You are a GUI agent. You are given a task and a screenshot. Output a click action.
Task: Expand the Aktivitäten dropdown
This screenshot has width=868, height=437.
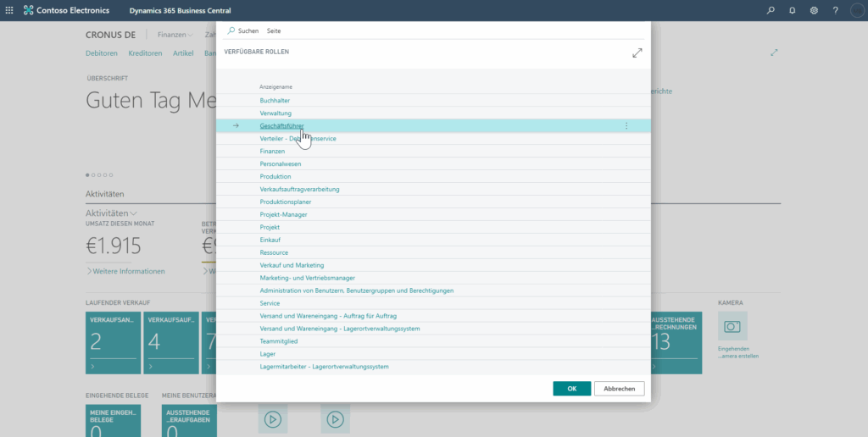point(111,213)
